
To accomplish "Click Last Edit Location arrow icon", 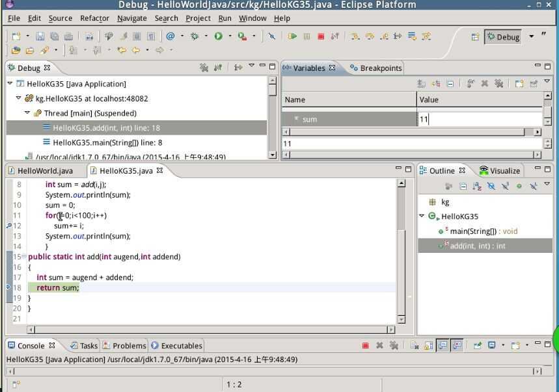I will [x=122, y=50].
